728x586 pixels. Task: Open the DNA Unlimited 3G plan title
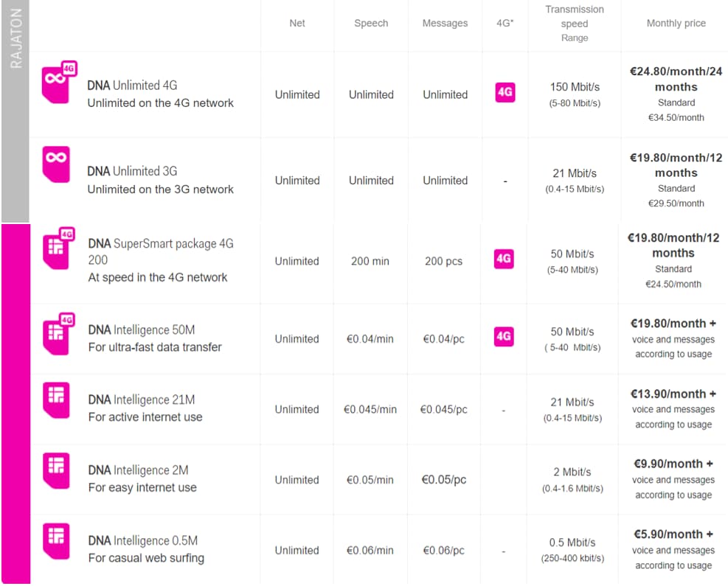(x=132, y=171)
